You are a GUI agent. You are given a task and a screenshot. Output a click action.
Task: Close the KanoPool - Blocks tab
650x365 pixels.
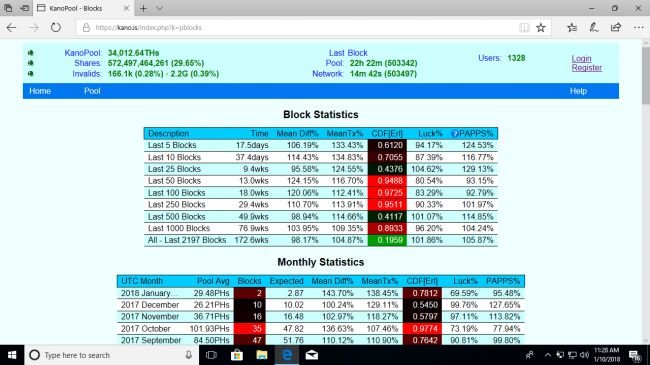pos(126,8)
